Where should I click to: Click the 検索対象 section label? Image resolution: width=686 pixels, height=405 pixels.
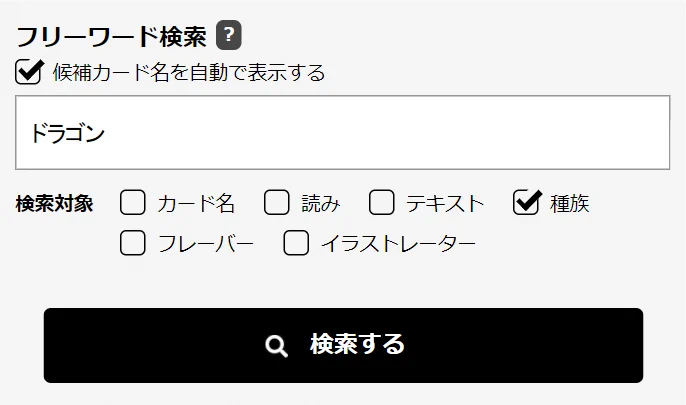[x=54, y=203]
